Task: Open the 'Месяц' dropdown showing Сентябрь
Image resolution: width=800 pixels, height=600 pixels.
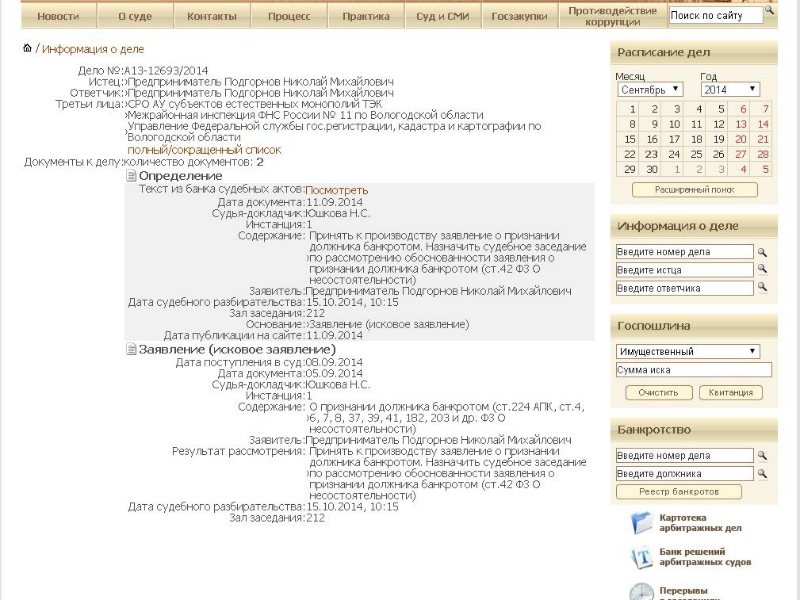Action: (x=649, y=89)
